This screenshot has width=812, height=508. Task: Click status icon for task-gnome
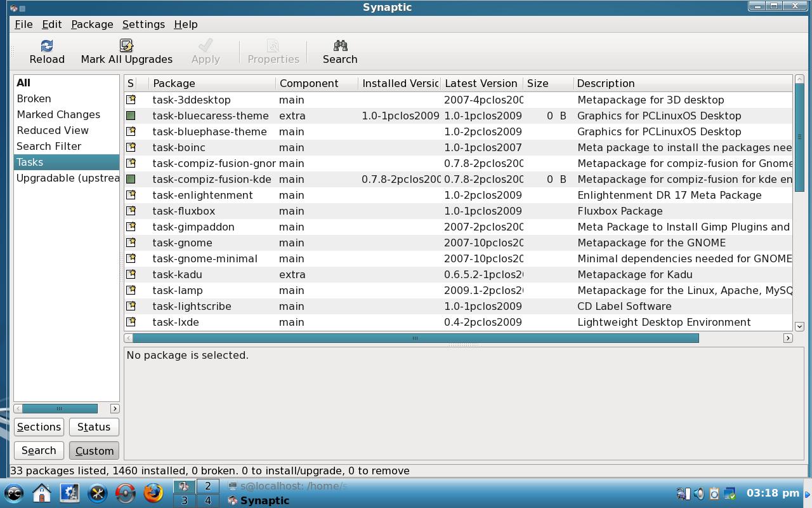131,243
